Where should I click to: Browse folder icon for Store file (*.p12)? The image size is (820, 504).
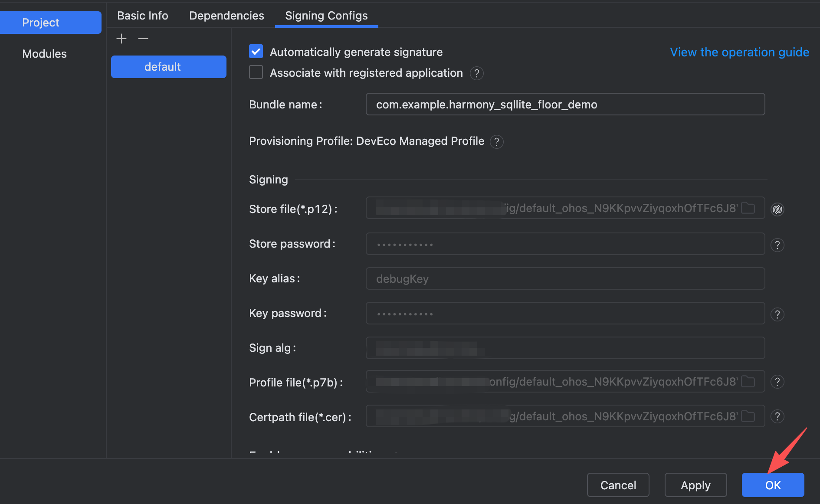pos(748,208)
